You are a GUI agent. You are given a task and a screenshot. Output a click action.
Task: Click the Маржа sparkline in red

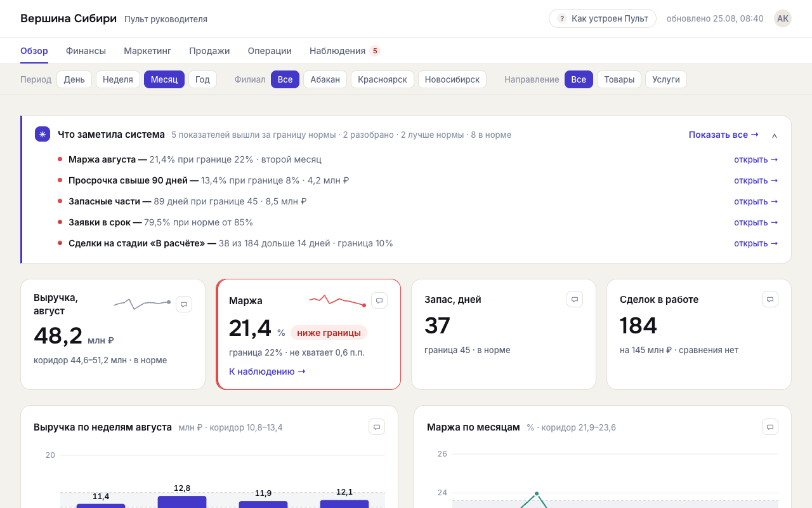click(x=337, y=300)
